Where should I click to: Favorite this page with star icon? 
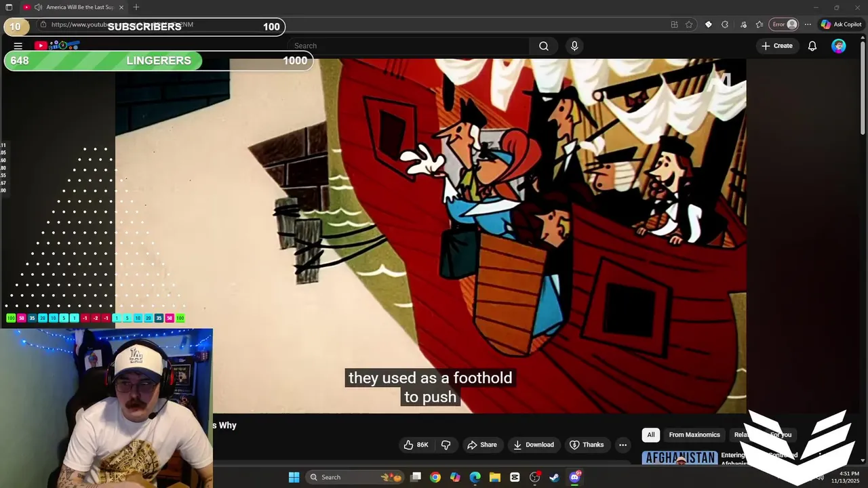(x=689, y=24)
